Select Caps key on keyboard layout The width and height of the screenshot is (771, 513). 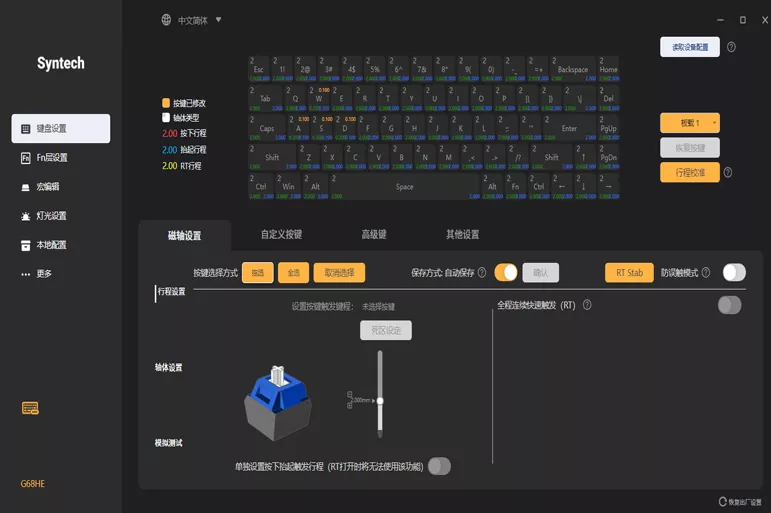point(267,128)
